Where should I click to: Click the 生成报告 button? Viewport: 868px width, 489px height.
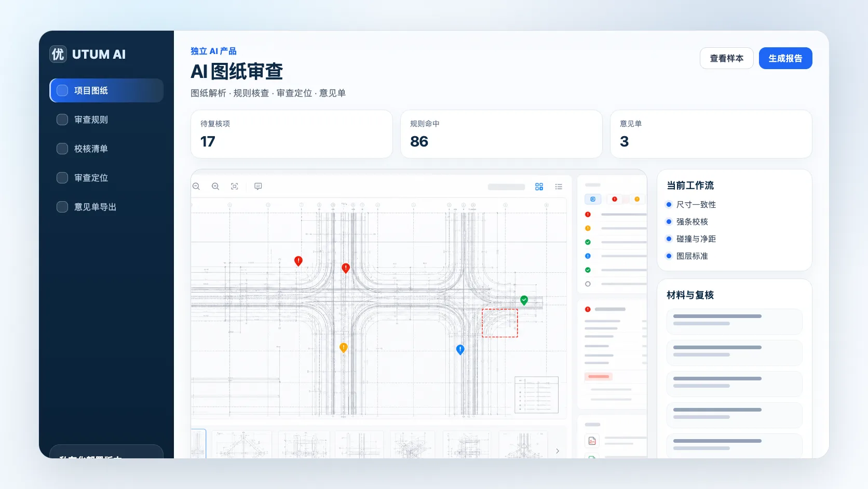coord(785,58)
